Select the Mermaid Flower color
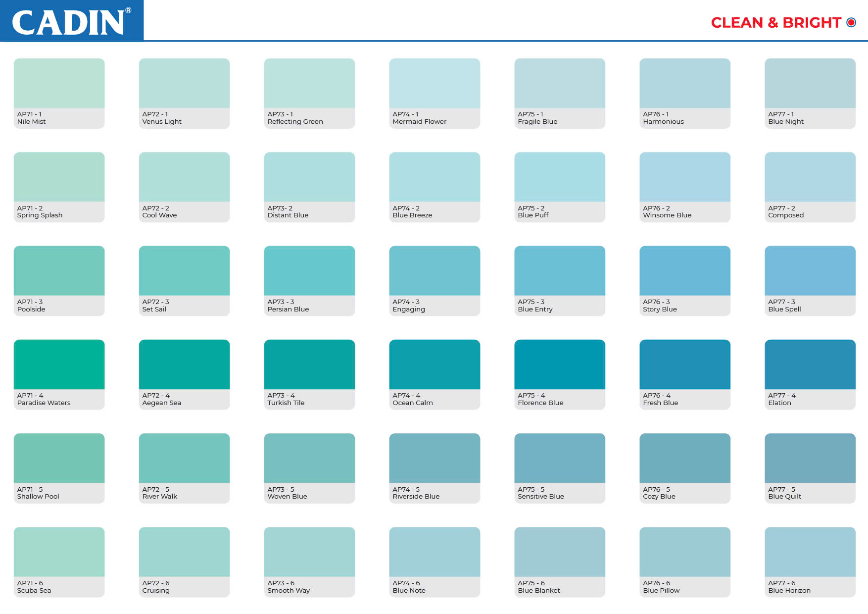 pyautogui.click(x=434, y=83)
